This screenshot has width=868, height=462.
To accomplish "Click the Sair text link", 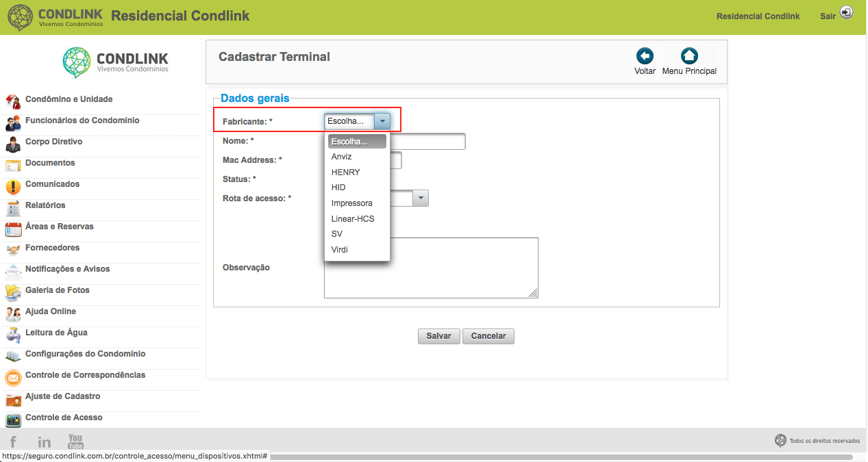I will point(828,16).
